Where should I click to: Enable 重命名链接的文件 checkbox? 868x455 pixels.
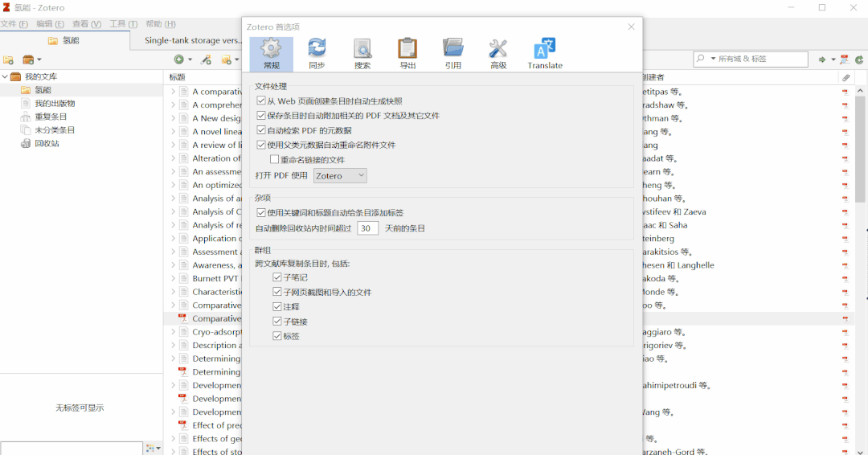(x=275, y=159)
